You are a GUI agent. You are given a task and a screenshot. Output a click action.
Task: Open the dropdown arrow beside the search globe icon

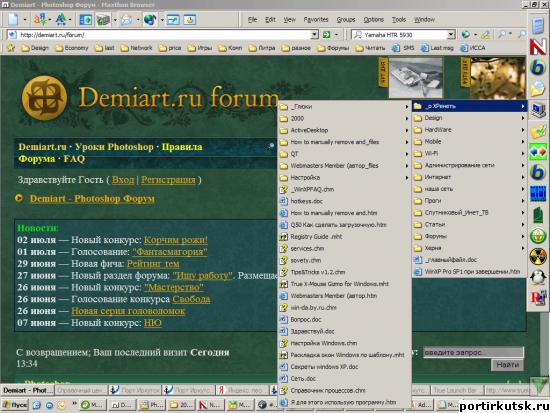tap(475, 35)
